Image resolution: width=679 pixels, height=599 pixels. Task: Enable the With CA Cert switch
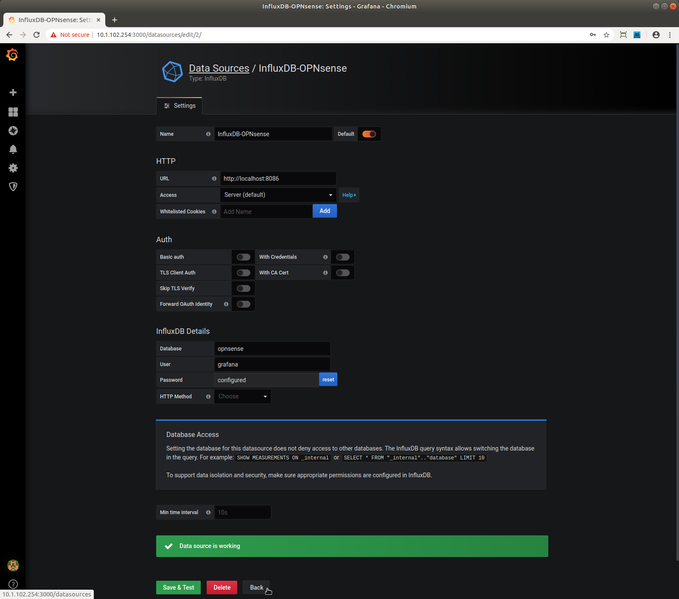[x=343, y=272]
